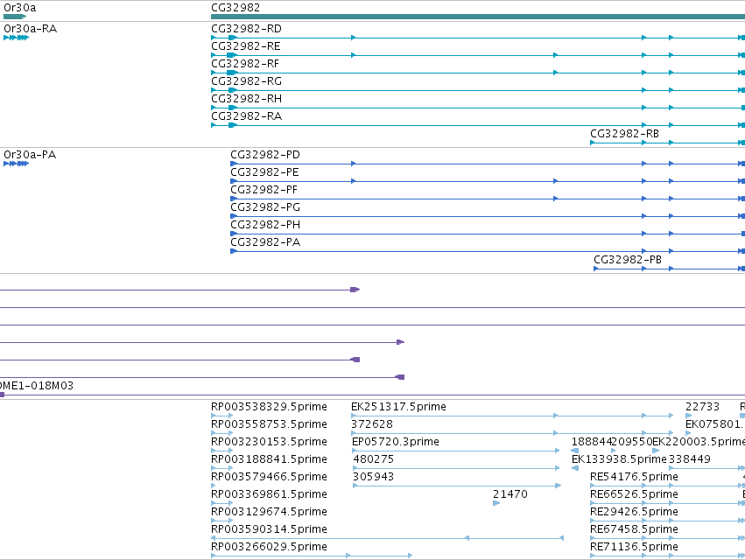The height and width of the screenshot is (560, 745).
Task: Select protein CG32982-PD
Action: pos(265,155)
